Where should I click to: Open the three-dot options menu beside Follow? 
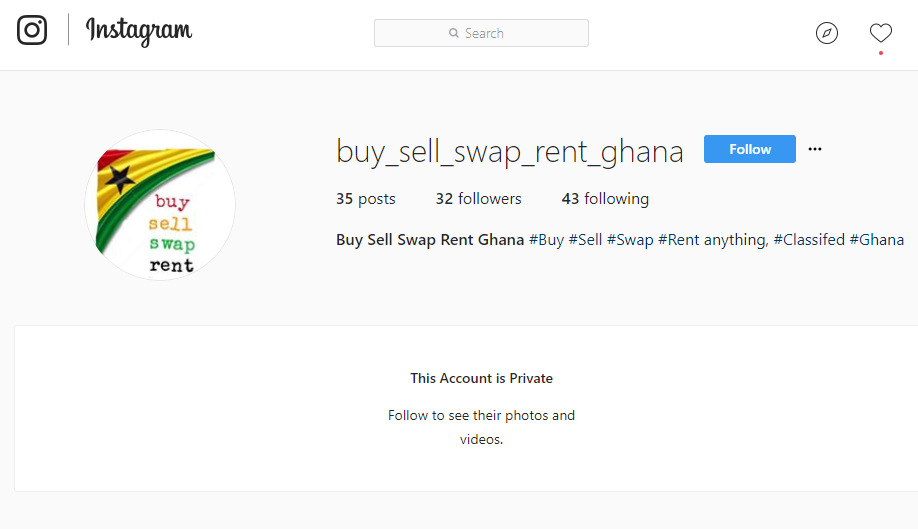tap(815, 149)
